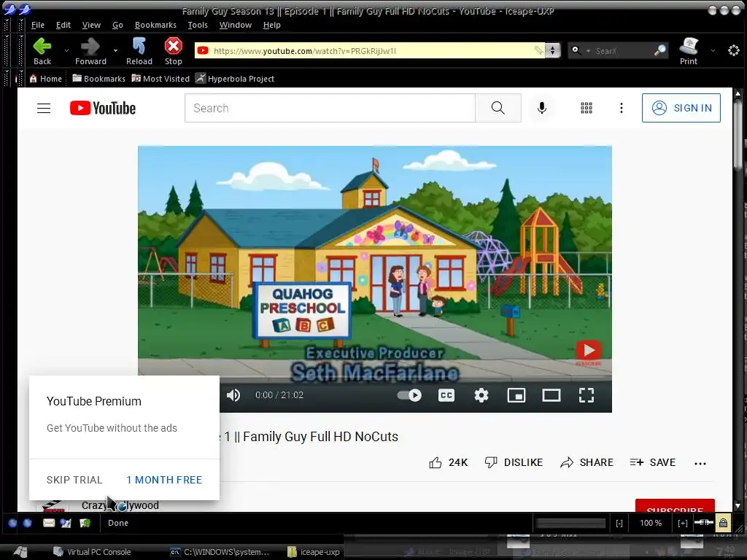The height and width of the screenshot is (560, 747).
Task: Switch to theater mode
Action: pos(551,395)
